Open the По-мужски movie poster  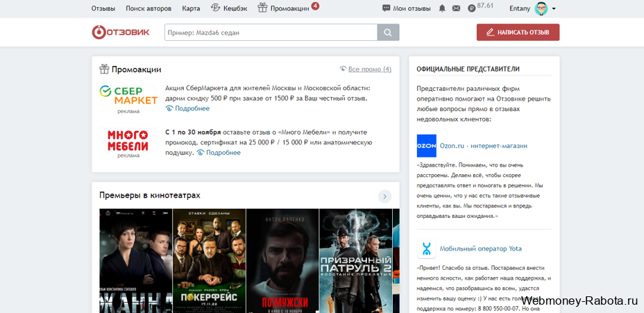coord(282,261)
